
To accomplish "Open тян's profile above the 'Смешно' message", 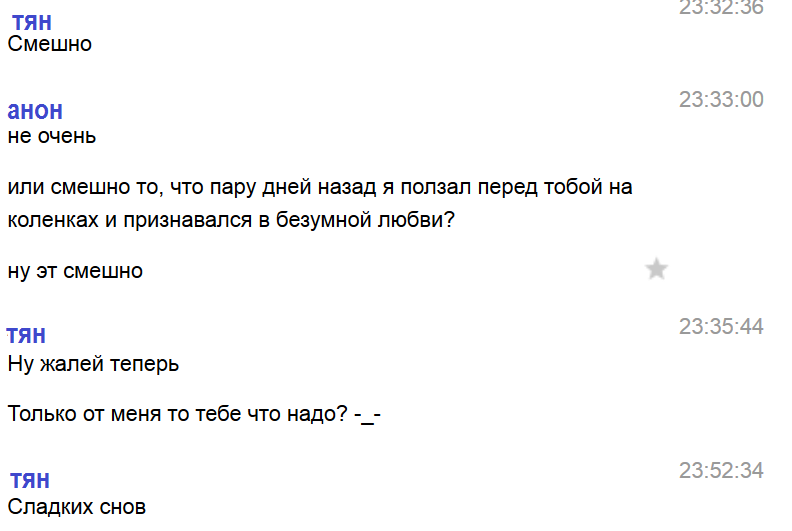I will pyautogui.click(x=32, y=22).
